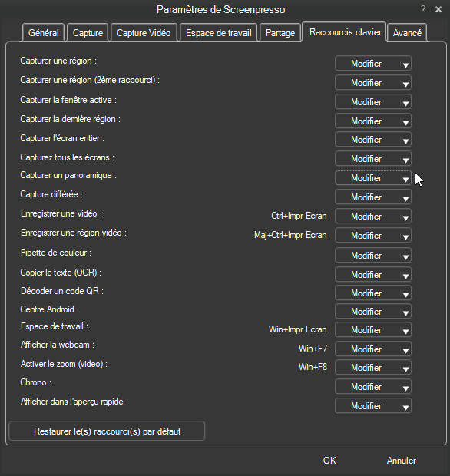Click the Maj+Ctrl+Impr Ecran shortcut text

point(290,235)
